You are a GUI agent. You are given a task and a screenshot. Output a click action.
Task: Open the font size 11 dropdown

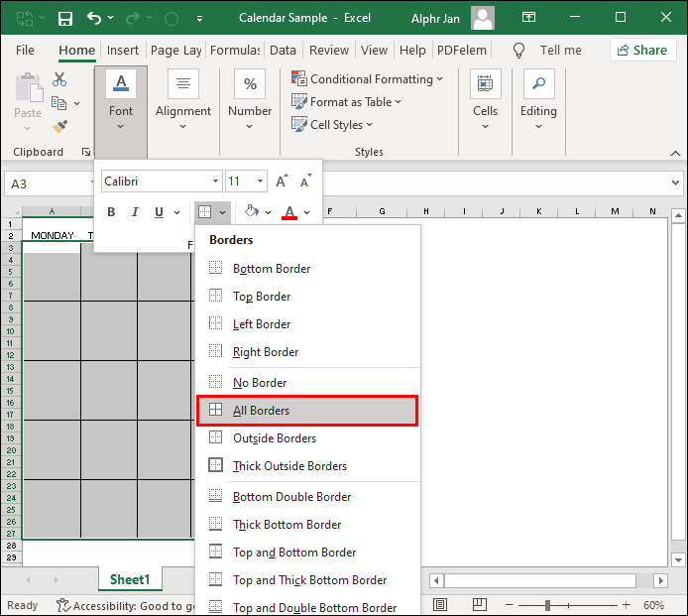click(x=261, y=182)
